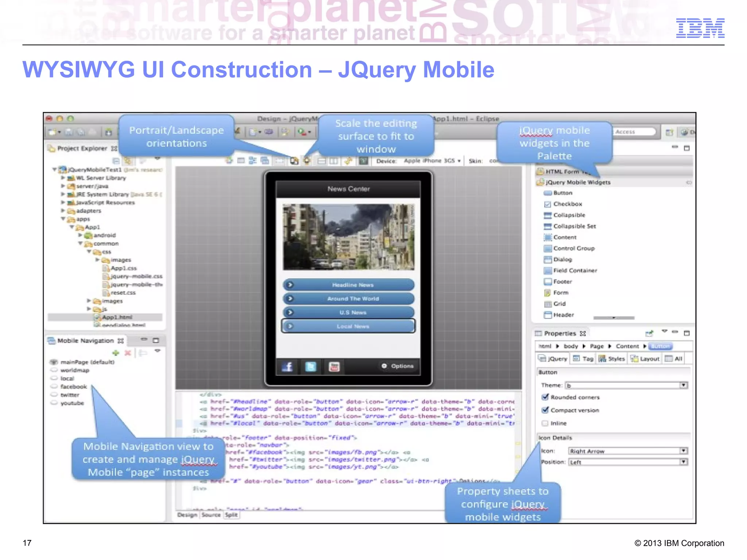
Task: Select the facebook page in Mobile Navigation
Action: pos(74,386)
